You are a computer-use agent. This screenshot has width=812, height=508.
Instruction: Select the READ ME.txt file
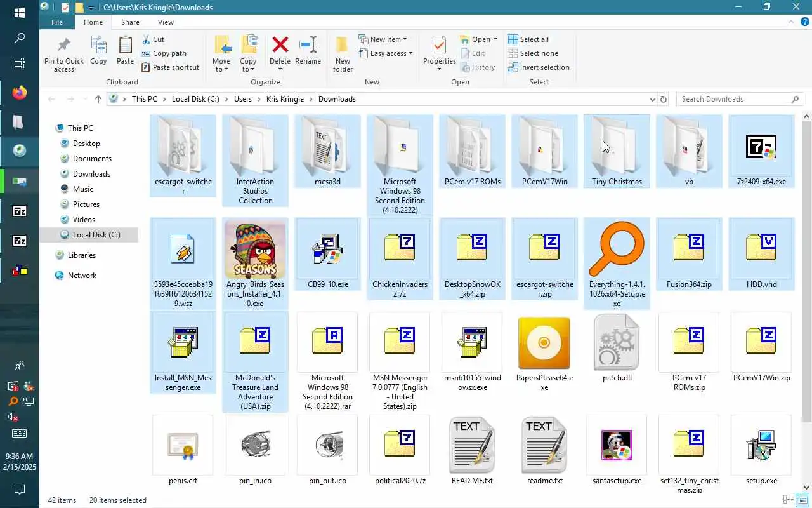pos(472,451)
